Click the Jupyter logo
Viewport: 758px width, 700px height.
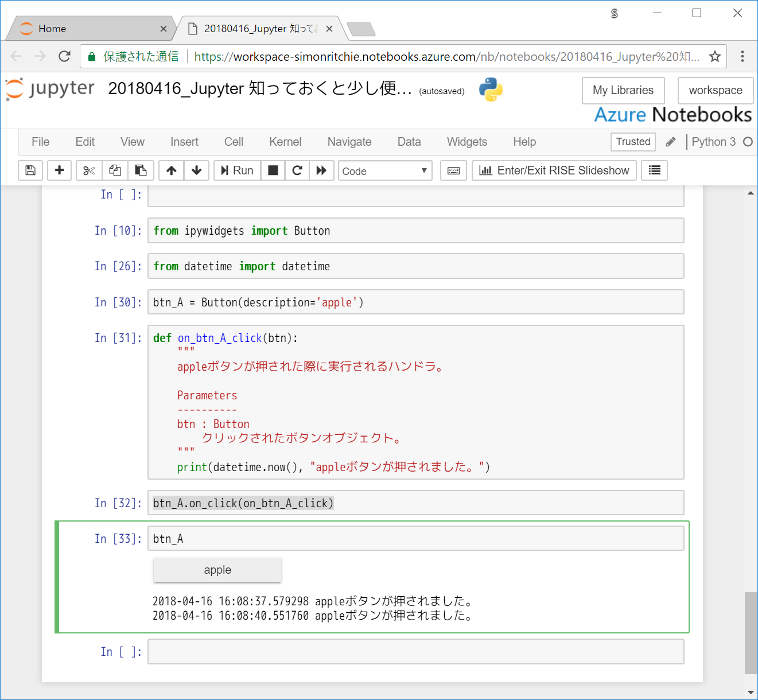click(49, 89)
